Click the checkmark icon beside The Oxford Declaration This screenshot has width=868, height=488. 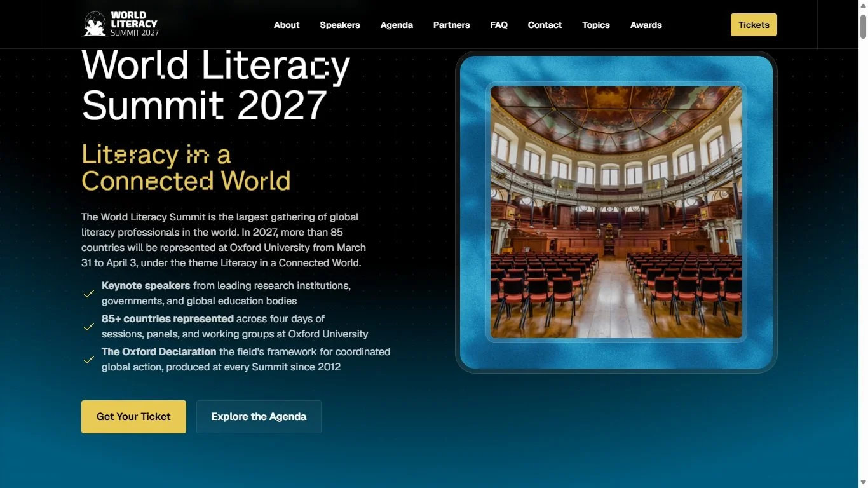(89, 360)
